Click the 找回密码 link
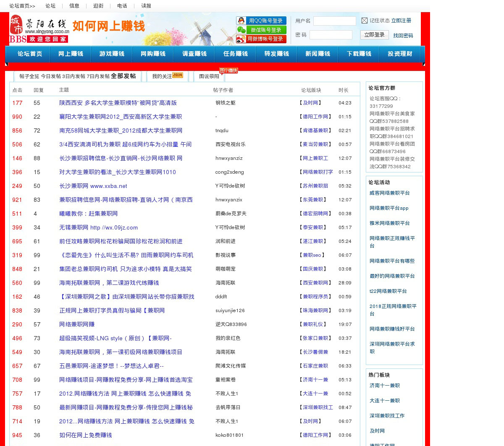Viewport: 504px width, 446px height. point(403,36)
